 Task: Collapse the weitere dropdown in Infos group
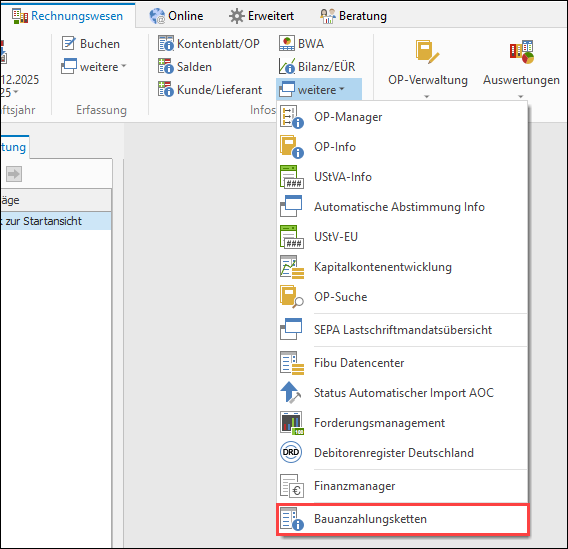tap(319, 89)
